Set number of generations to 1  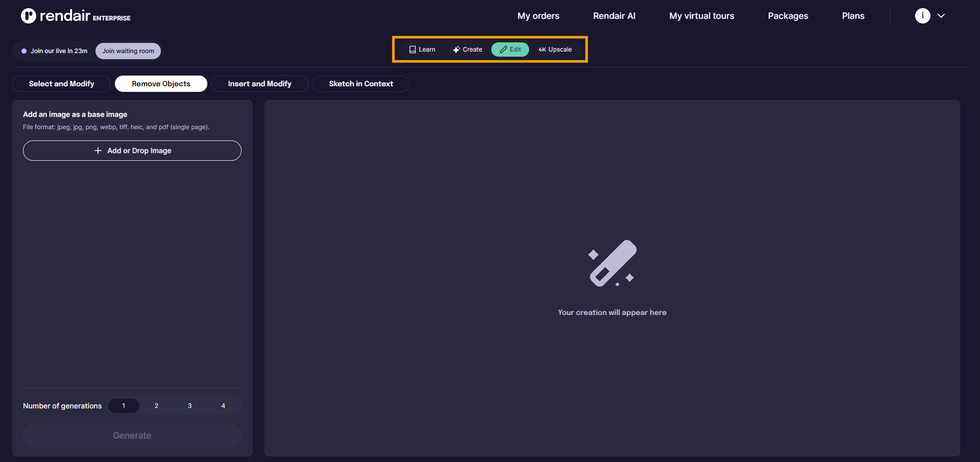[x=124, y=406]
